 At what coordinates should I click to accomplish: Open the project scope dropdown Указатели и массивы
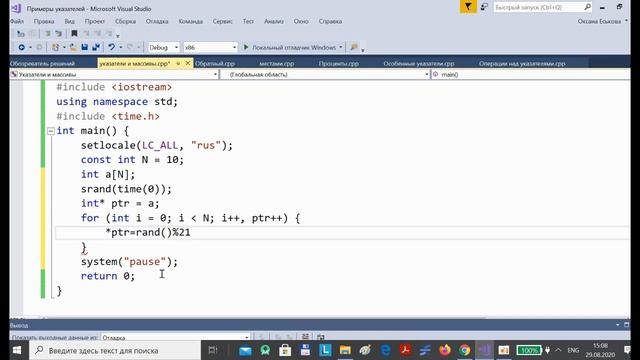(x=114, y=75)
